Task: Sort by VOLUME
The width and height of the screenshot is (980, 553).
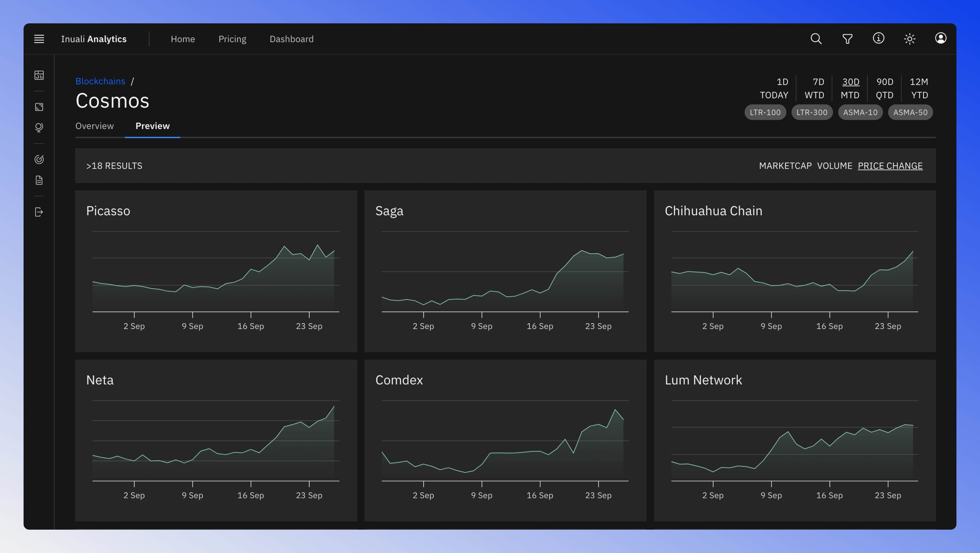Action: (x=835, y=166)
